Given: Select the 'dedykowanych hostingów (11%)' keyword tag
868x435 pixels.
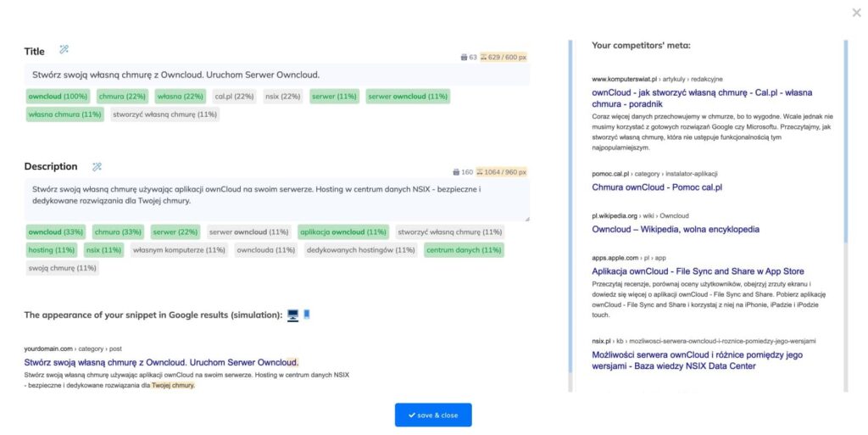Looking at the screenshot, I should [x=361, y=250].
